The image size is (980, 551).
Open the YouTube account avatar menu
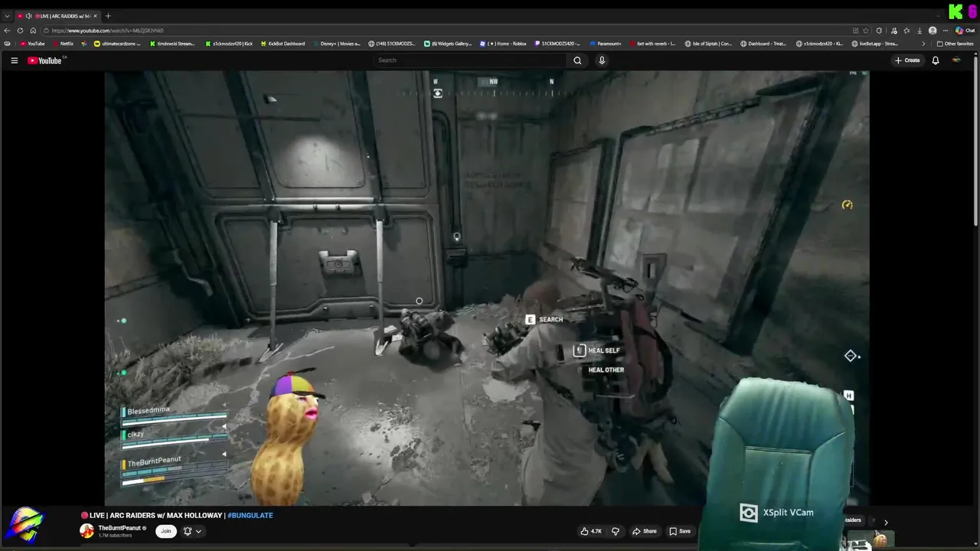tap(956, 60)
